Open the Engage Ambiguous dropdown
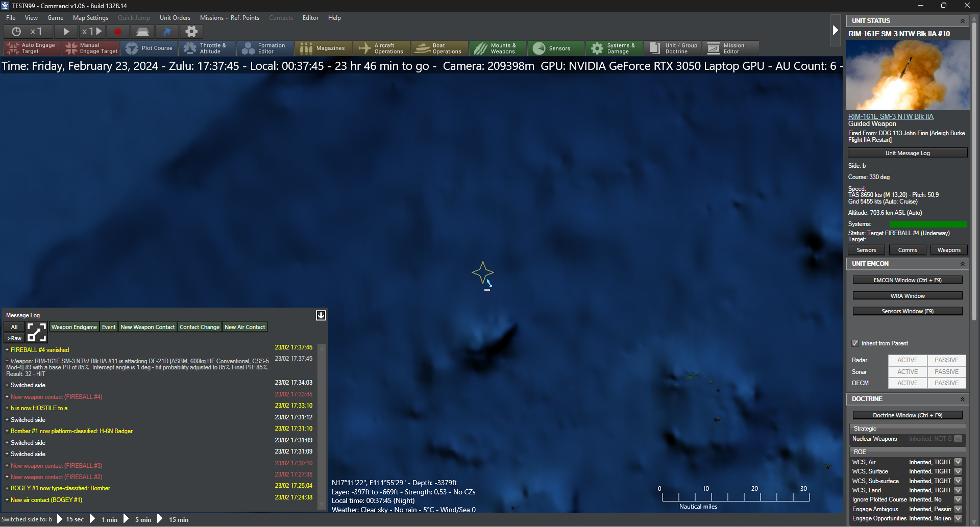The width and height of the screenshot is (980, 527). (x=958, y=509)
